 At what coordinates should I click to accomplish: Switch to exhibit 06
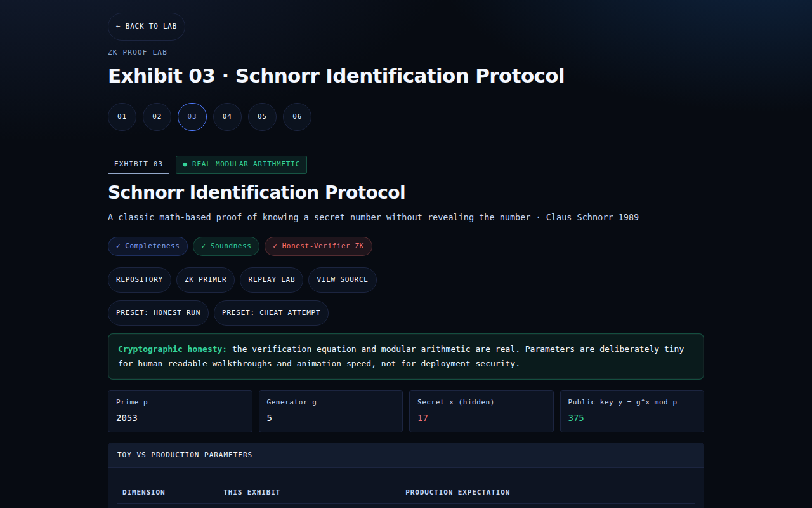(x=297, y=116)
